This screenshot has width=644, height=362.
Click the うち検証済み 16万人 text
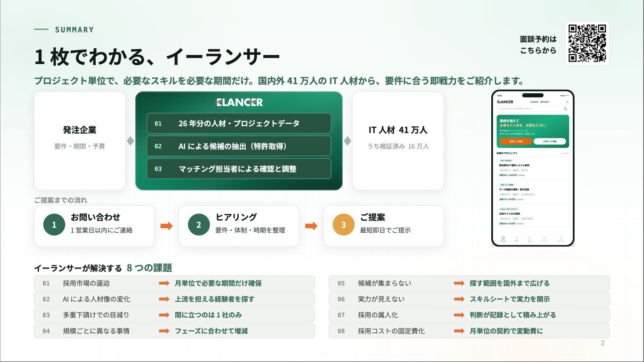point(398,146)
